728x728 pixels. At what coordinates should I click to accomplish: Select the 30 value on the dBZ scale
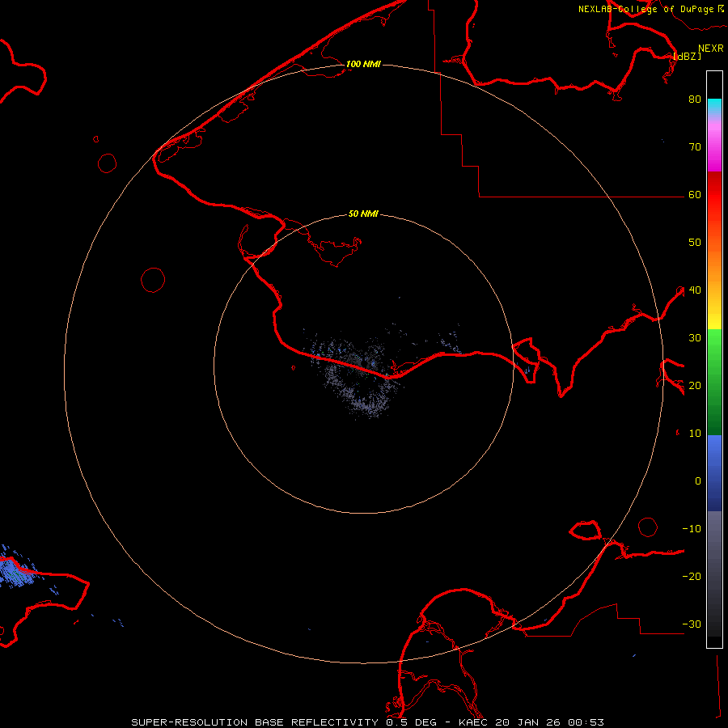tap(695, 337)
